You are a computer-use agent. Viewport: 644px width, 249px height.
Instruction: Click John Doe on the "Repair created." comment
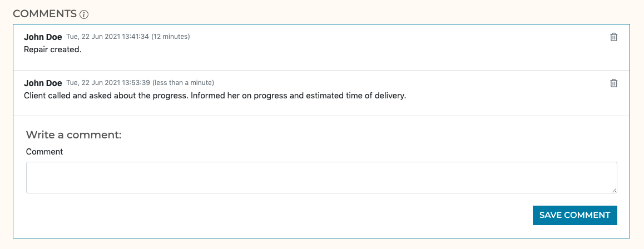click(43, 37)
